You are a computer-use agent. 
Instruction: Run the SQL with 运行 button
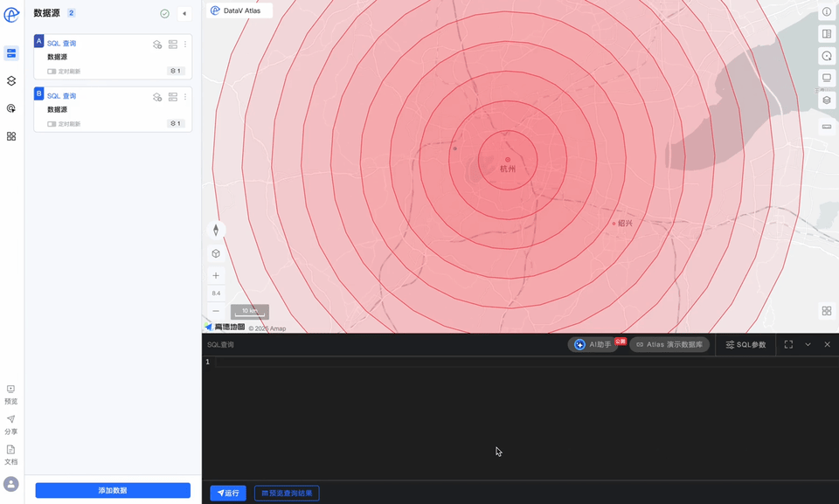(x=228, y=494)
